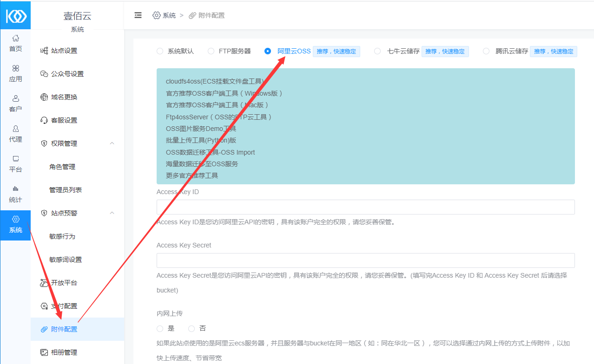Open 客户 in the left rail
The image size is (594, 364).
(15, 104)
